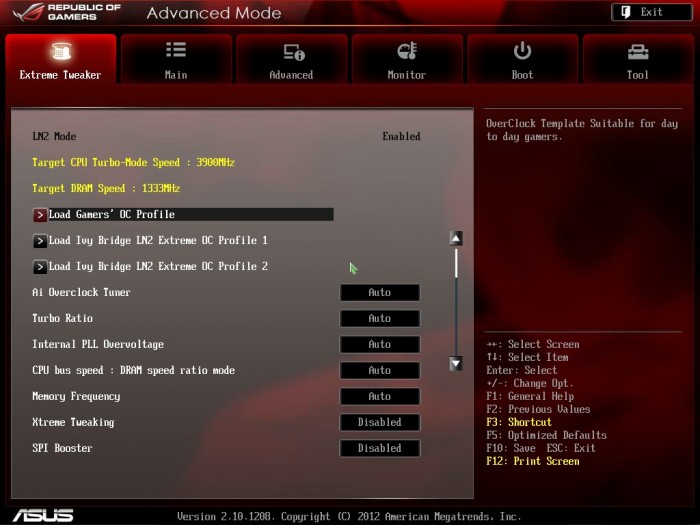This screenshot has width=700, height=525.
Task: Click the Advanced monitor-info icon
Action: (x=294, y=52)
